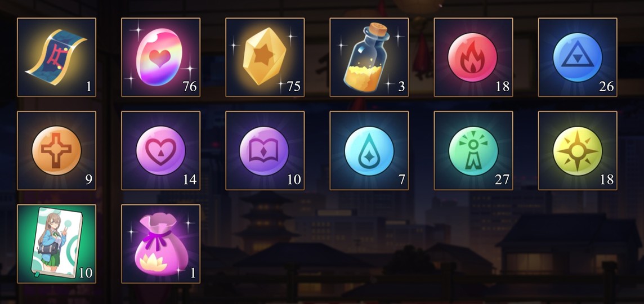Select the golden star crystal item
Viewport: 644px width, 304px height.
[265, 57]
